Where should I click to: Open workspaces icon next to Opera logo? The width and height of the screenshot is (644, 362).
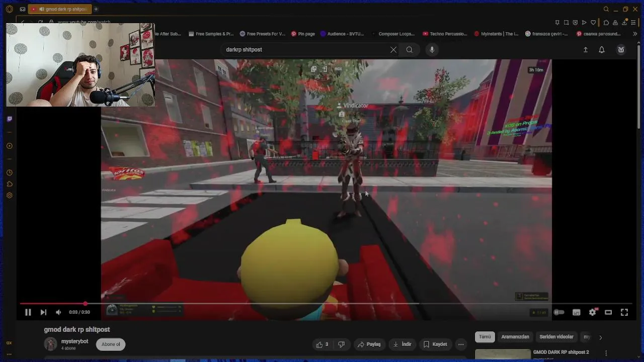tap(23, 9)
